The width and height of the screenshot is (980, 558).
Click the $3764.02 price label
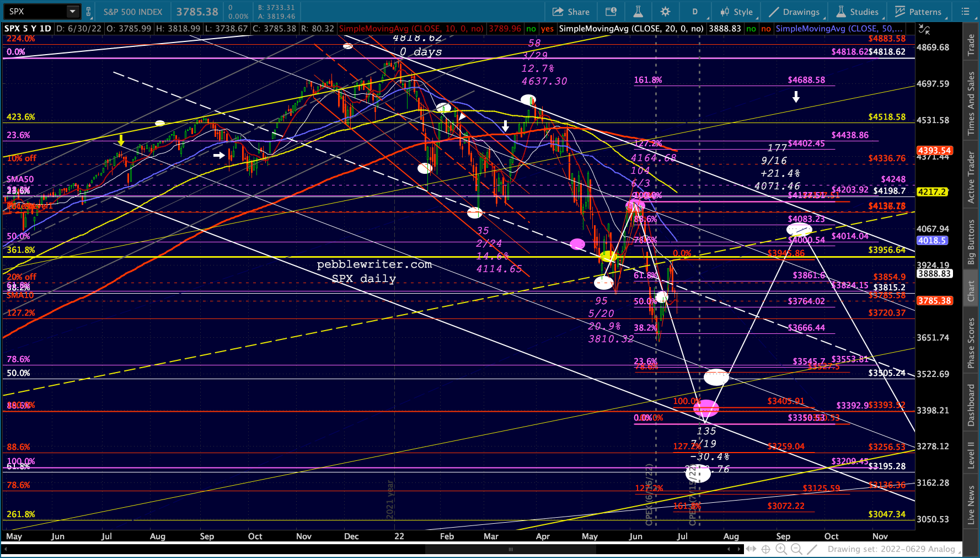[806, 301]
